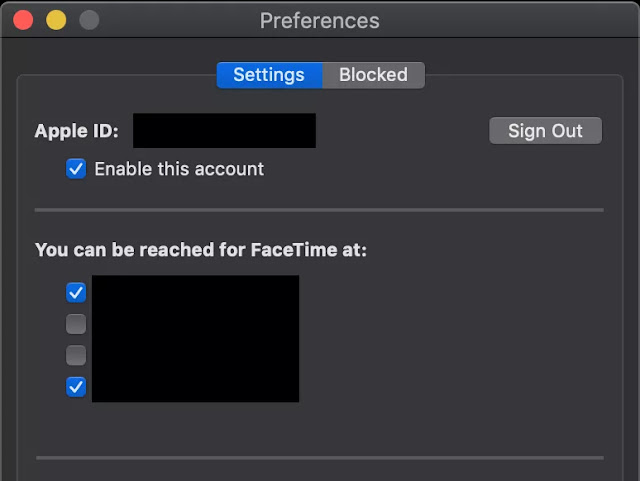Click the "You can be reached for FaceTime at:" heading
The image size is (640, 481).
click(201, 249)
